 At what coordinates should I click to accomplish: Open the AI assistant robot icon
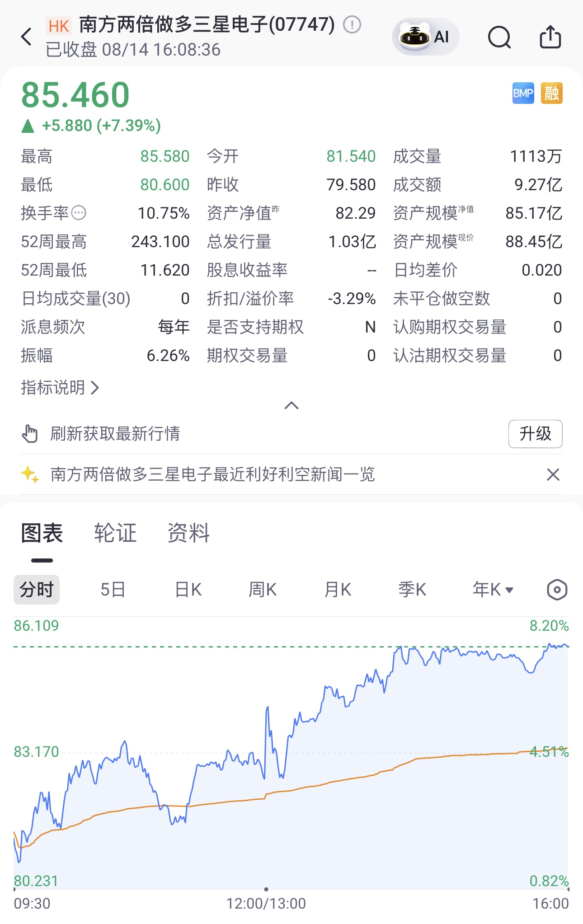click(x=425, y=37)
